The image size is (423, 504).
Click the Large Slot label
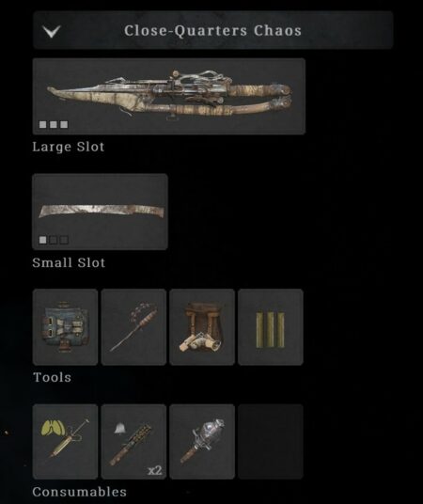pyautogui.click(x=69, y=147)
